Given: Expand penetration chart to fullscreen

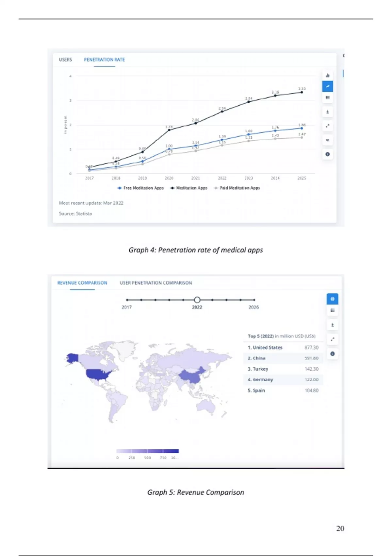Looking at the screenshot, I should 327,126.
